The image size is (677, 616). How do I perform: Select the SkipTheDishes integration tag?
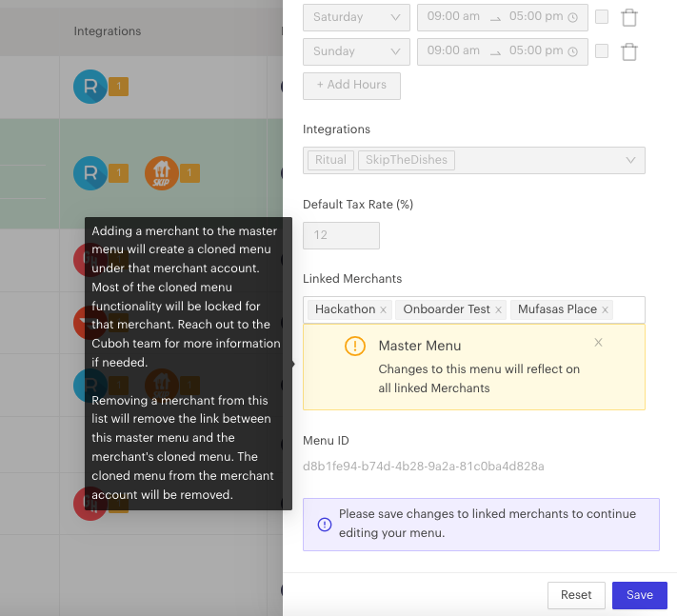(x=407, y=160)
